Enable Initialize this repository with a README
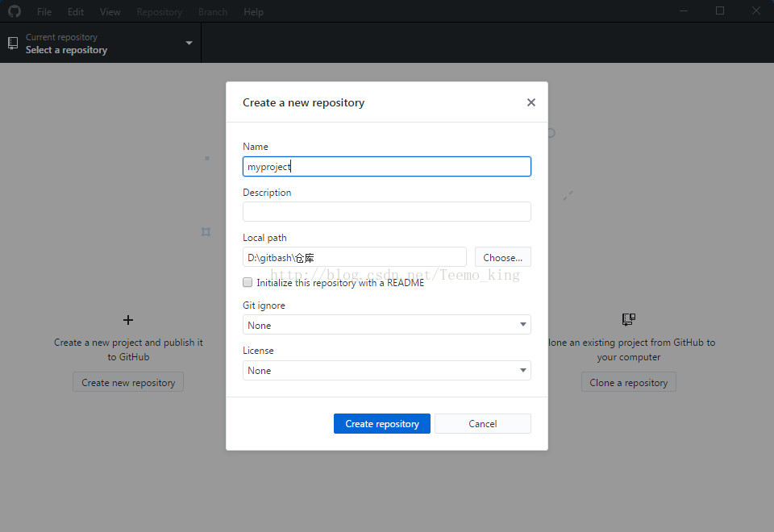Screen dimensions: 774x532 (x=248, y=282)
